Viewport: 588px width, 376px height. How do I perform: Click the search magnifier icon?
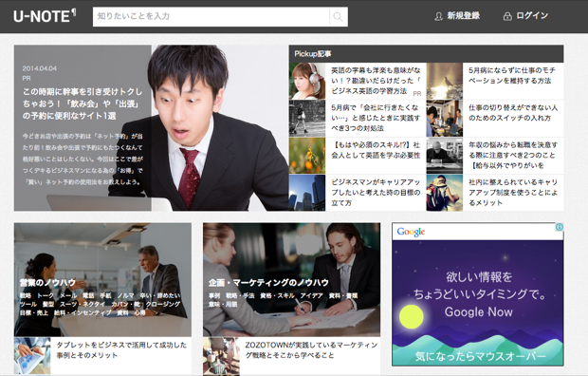pos(338,16)
